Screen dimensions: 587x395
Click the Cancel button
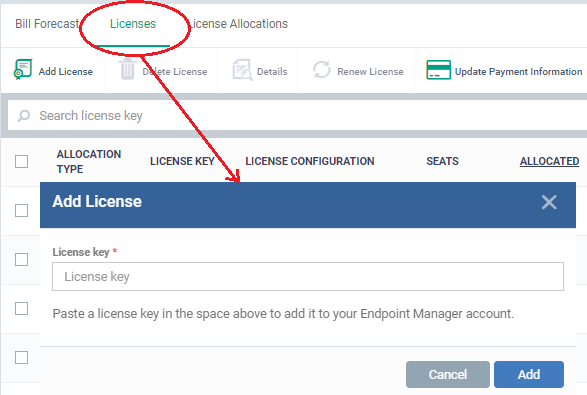click(x=448, y=374)
